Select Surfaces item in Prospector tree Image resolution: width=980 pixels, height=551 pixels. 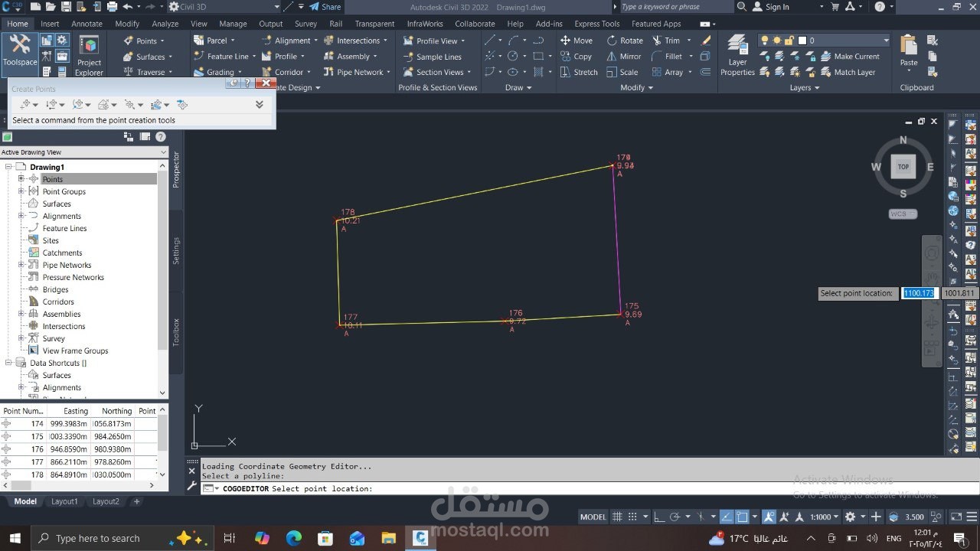[x=57, y=204]
